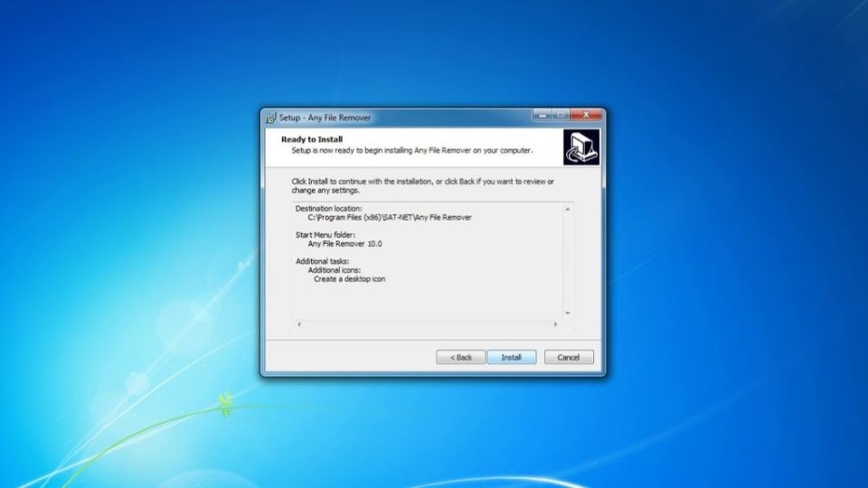Click the summary box scroll up arrow
Image resolution: width=868 pixels, height=488 pixels.
click(x=568, y=209)
